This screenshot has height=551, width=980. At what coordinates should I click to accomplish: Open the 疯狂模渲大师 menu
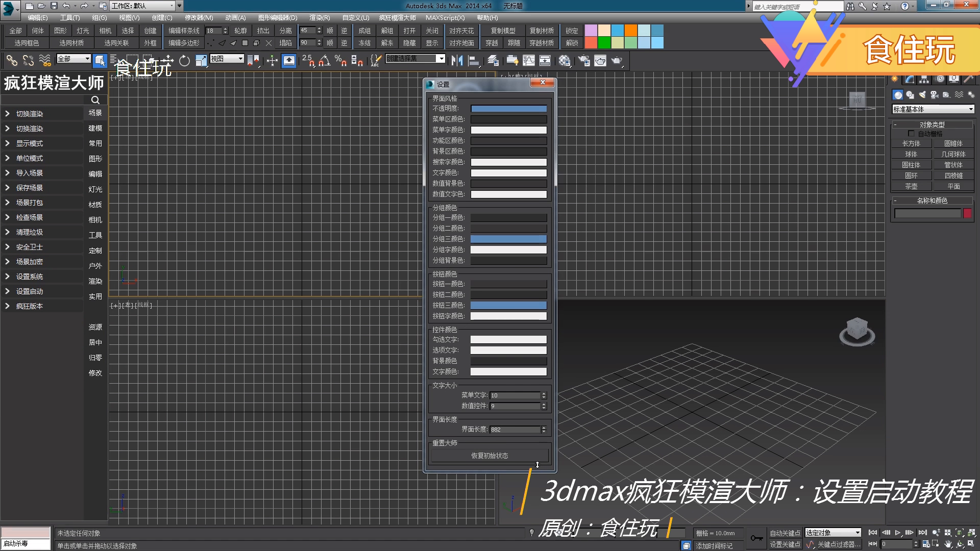(x=398, y=18)
